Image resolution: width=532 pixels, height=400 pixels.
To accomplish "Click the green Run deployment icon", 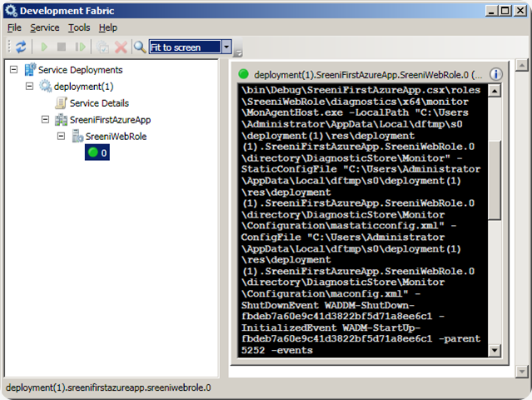I will [x=44, y=47].
